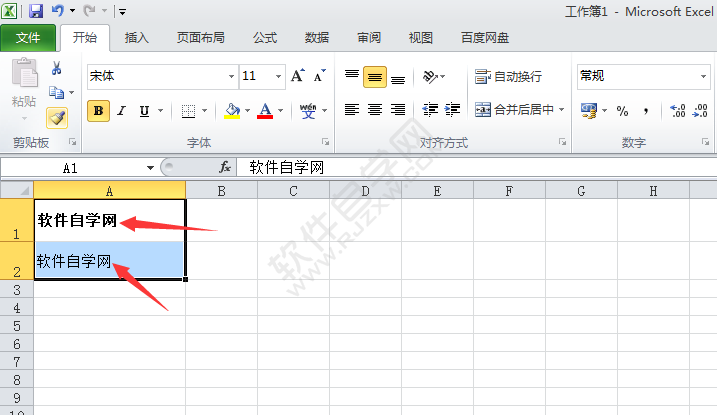Select Align Text Right icon
The image size is (717, 415).
398,110
